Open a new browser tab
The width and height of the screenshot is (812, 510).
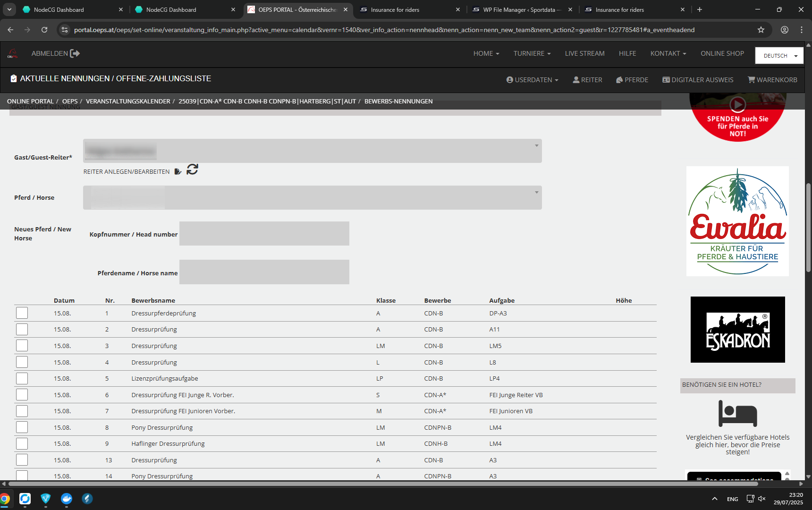tap(700, 9)
